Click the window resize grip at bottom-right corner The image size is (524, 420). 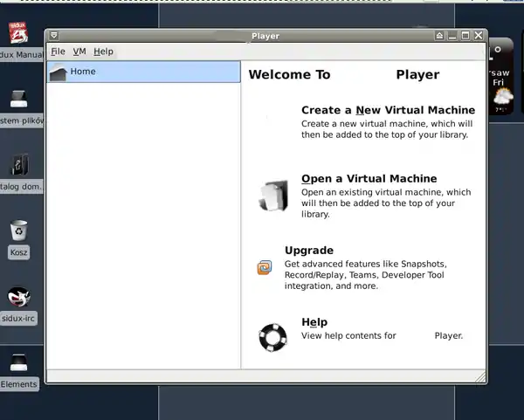[479, 376]
